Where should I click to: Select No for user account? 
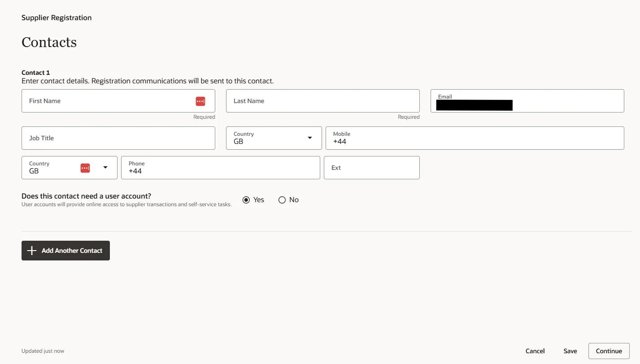[282, 200]
